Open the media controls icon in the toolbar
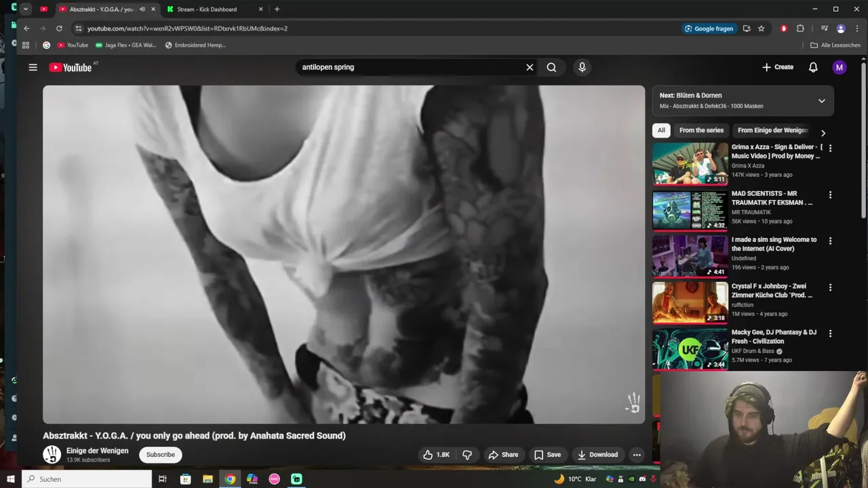The width and height of the screenshot is (868, 488). pyautogui.click(x=825, y=28)
